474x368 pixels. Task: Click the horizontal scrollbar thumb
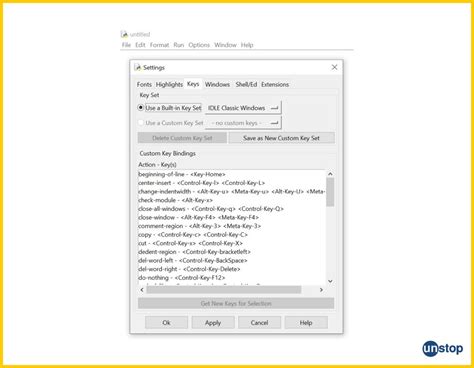[x=224, y=290]
